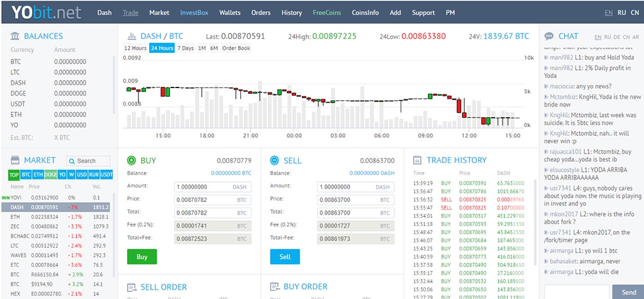Image resolution: width=644 pixels, height=299 pixels.
Task: Click the magnifier icon in market search
Action: 72,161
